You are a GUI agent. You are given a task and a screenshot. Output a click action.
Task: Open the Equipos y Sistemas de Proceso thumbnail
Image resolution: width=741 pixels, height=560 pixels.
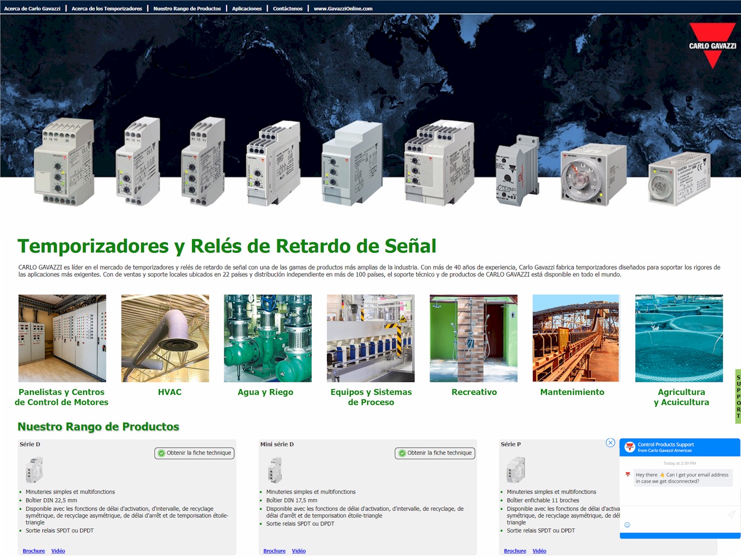371,338
